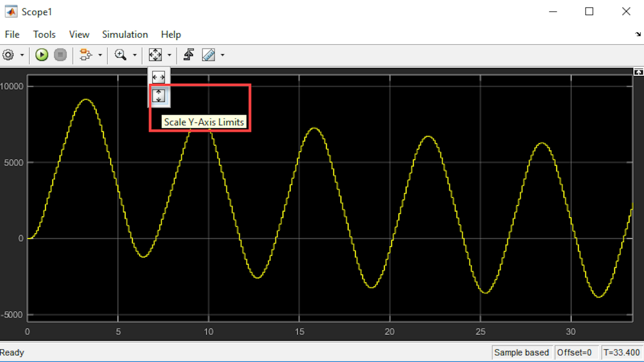Open Configuration Properties gear icon
Image resolution: width=644 pixels, height=362 pixels.
(8, 55)
